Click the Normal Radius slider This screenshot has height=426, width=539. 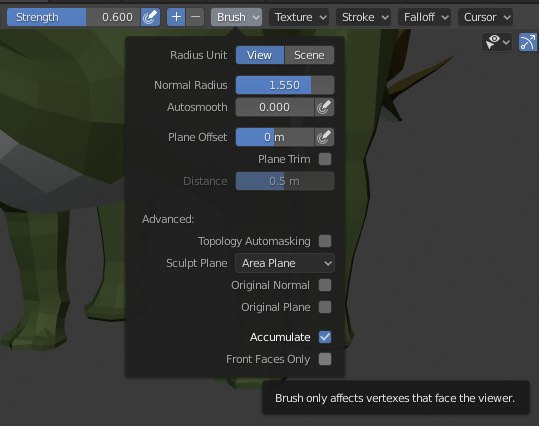point(285,85)
